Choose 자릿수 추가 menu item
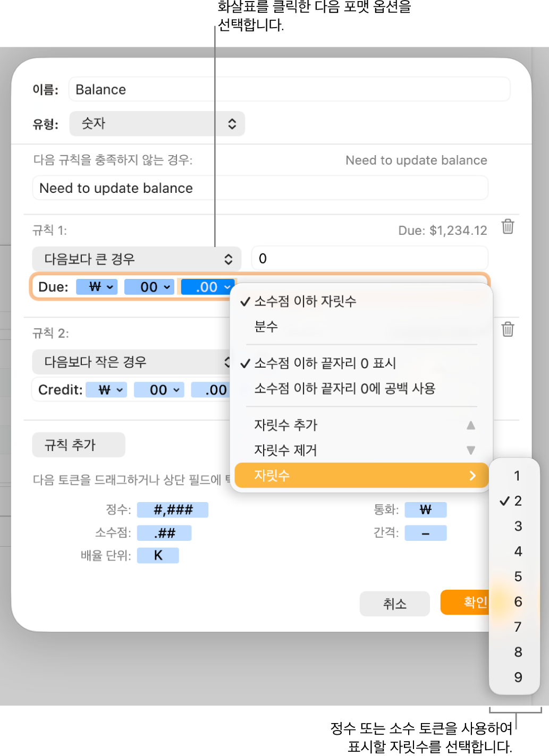The height and width of the screenshot is (756, 549). coord(361,425)
